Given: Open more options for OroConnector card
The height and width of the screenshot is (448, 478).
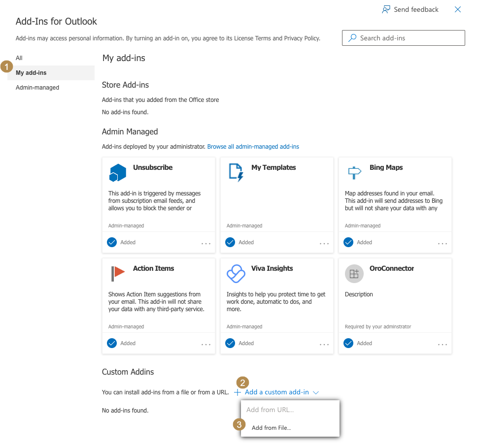Looking at the screenshot, I should click(443, 345).
